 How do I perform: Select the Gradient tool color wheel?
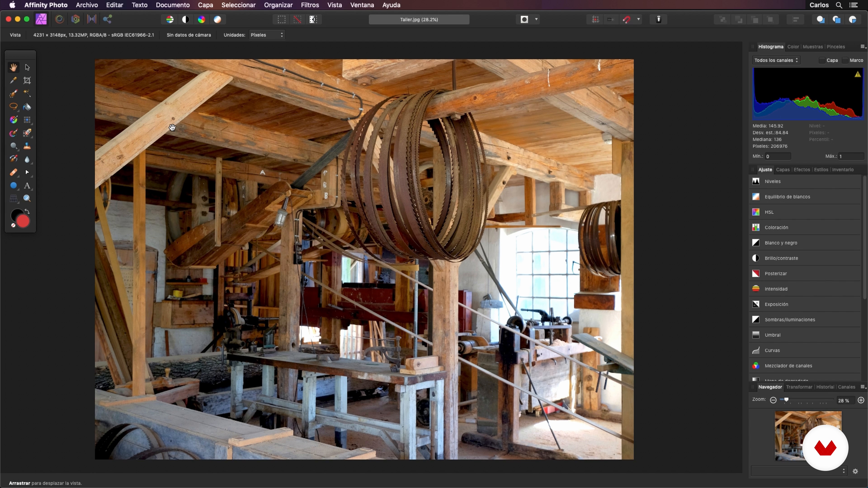tap(14, 120)
